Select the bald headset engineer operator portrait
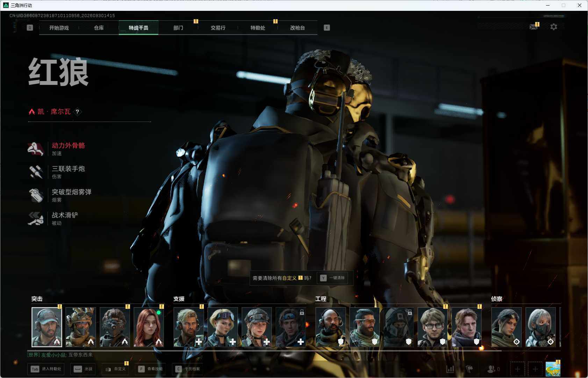 point(331,327)
